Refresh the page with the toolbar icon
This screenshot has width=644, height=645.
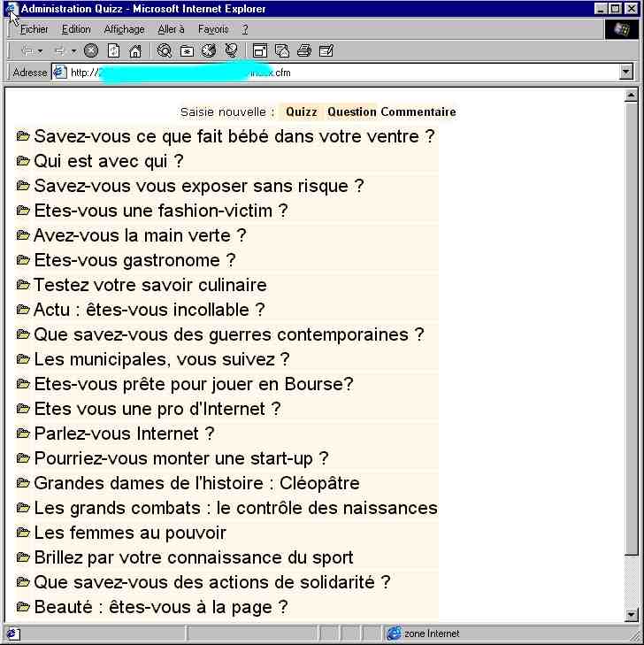[x=113, y=51]
